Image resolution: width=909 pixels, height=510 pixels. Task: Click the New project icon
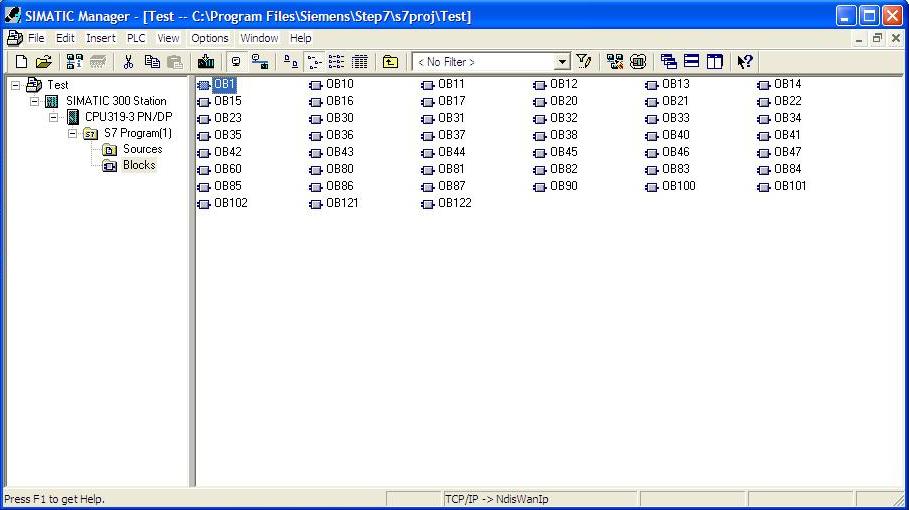21,61
